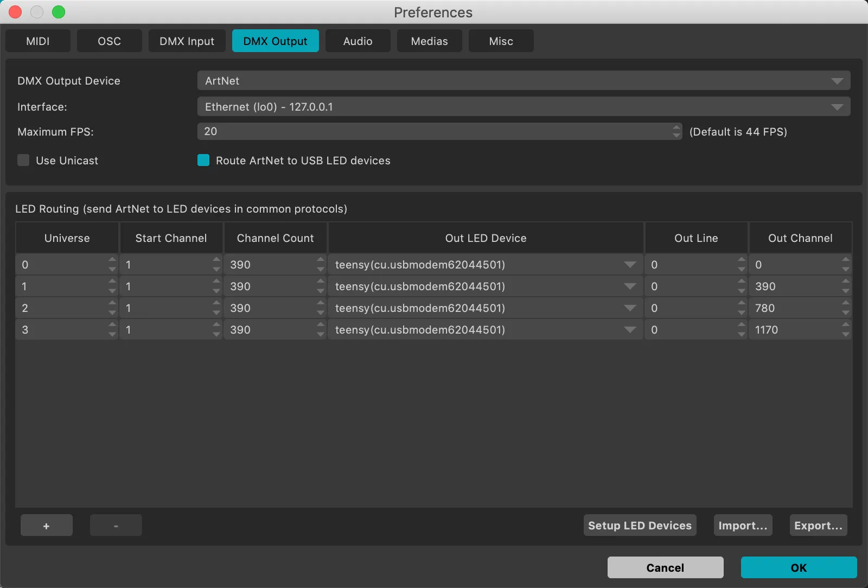Open the OSC tab
The image size is (868, 588).
point(110,41)
